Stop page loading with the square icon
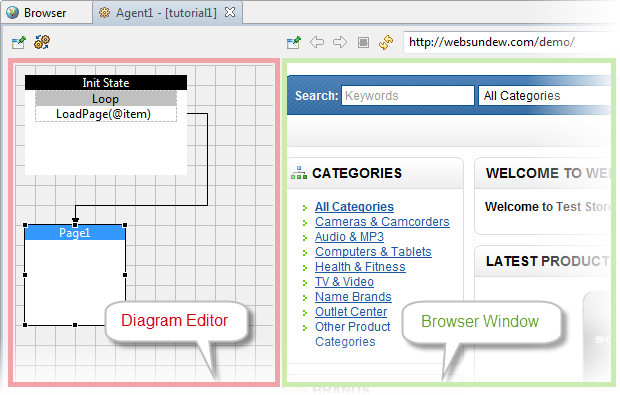This screenshot has width=620, height=395. [363, 42]
